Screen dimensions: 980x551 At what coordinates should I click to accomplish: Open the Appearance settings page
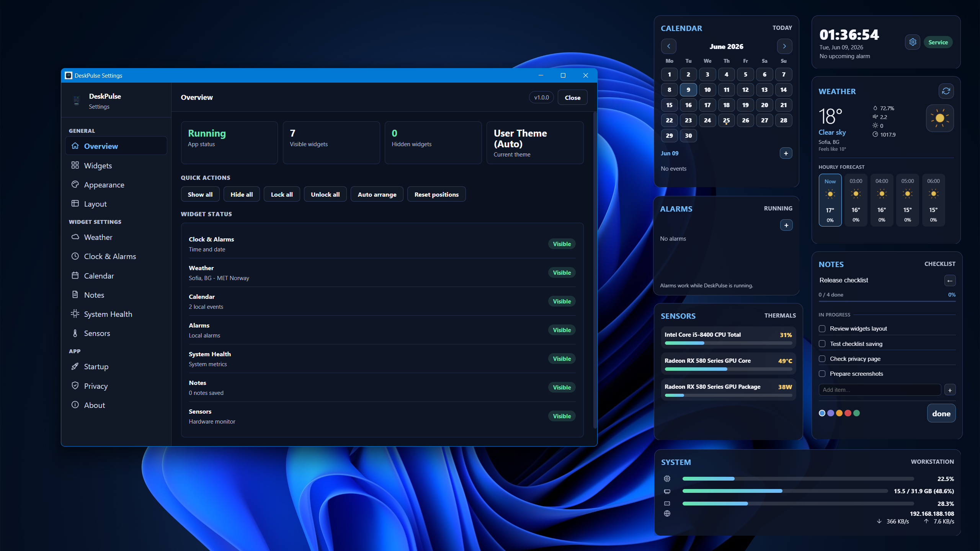pos(116,184)
